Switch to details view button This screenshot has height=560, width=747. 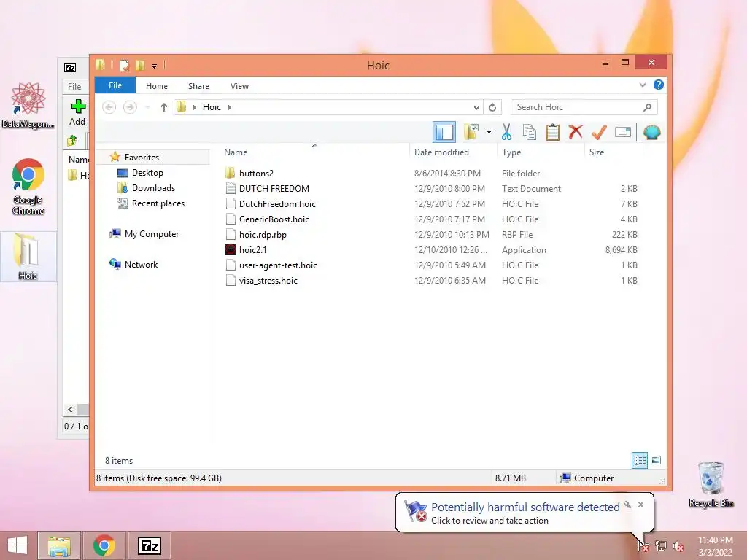click(x=639, y=460)
